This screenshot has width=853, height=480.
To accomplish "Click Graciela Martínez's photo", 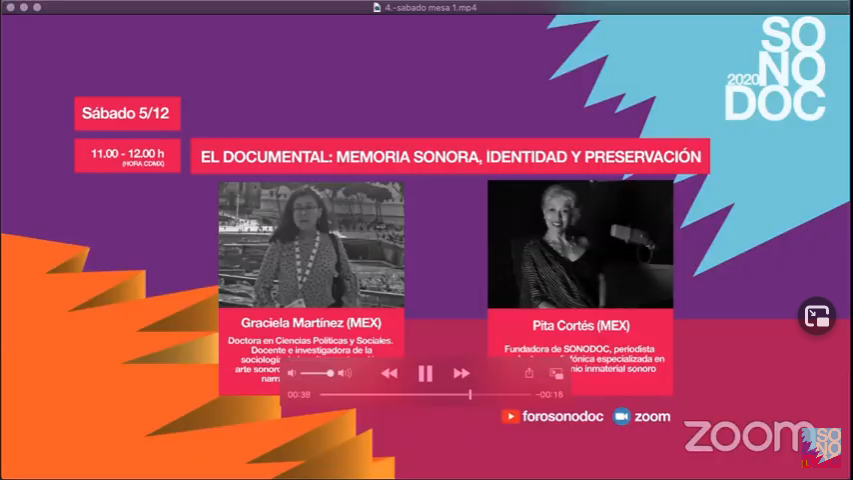I will click(311, 245).
